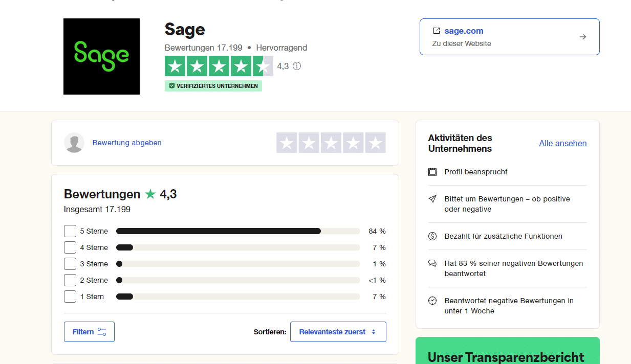Open the Alle ansehen link

click(x=562, y=143)
